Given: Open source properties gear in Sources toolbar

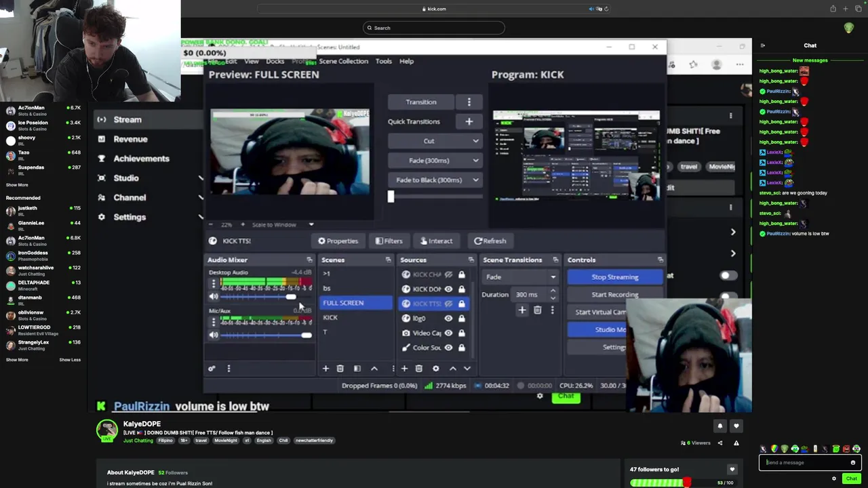Looking at the screenshot, I should coord(436,368).
